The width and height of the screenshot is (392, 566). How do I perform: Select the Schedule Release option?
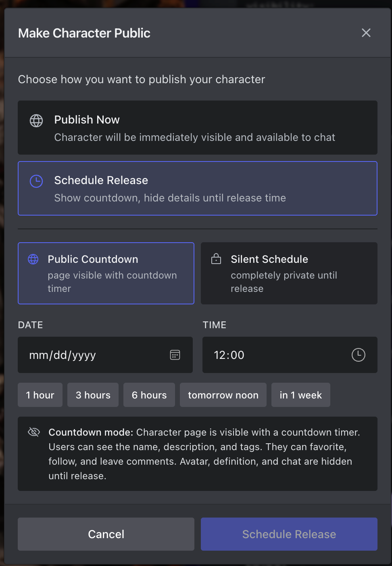(198, 189)
